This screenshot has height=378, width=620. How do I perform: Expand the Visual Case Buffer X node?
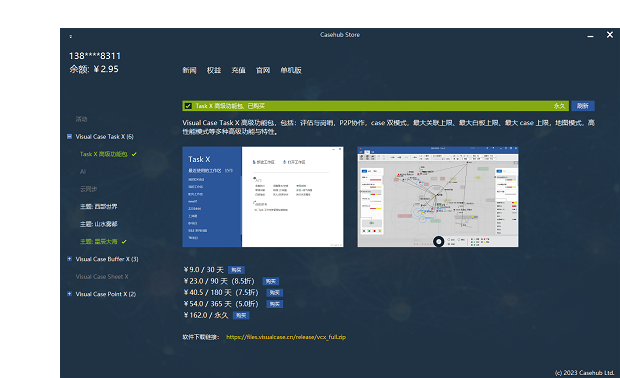(69, 259)
